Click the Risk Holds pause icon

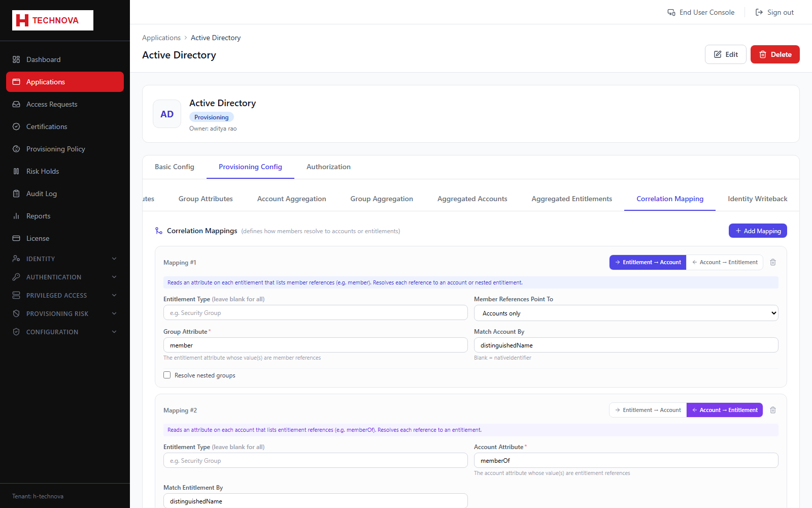[x=16, y=171]
